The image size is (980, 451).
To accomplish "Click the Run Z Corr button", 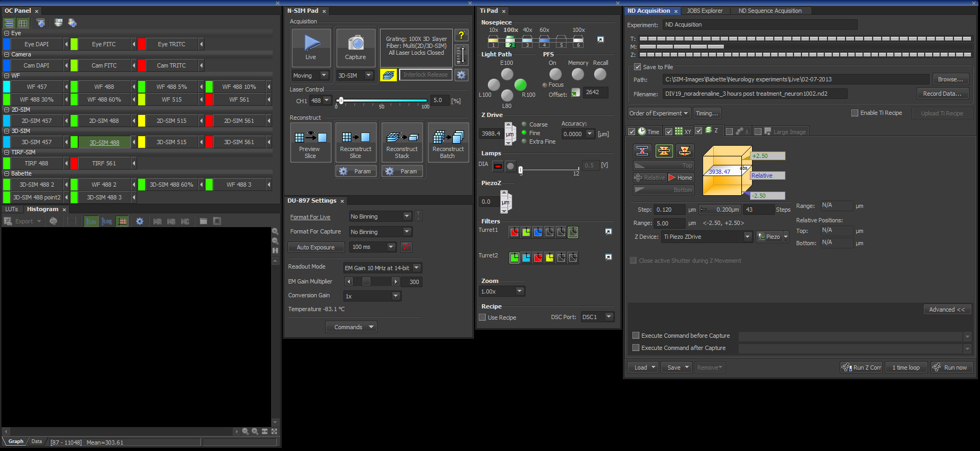I will coord(861,368).
